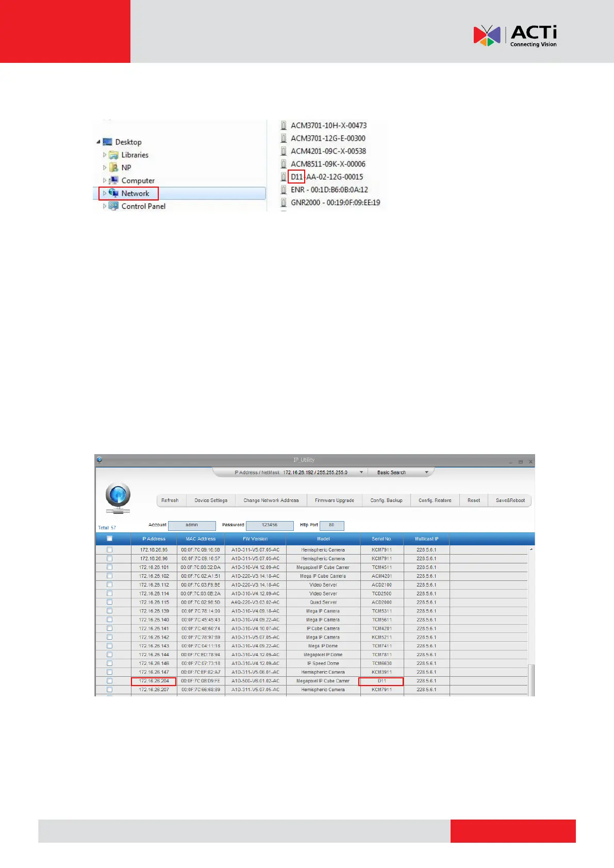Click the Account input field
The image size is (614, 868).
click(x=192, y=525)
